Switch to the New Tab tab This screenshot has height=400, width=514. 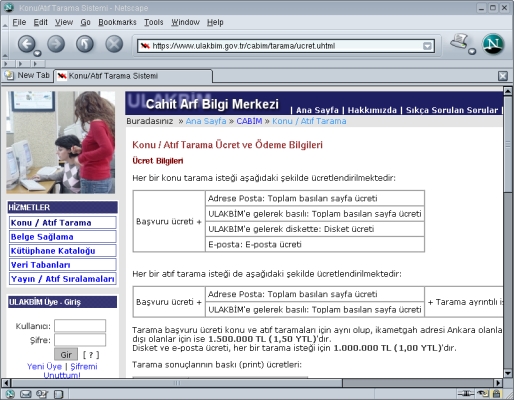(x=28, y=75)
